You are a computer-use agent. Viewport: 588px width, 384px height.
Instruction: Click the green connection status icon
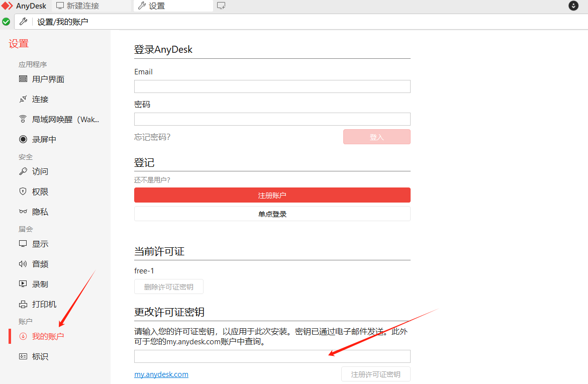6,22
